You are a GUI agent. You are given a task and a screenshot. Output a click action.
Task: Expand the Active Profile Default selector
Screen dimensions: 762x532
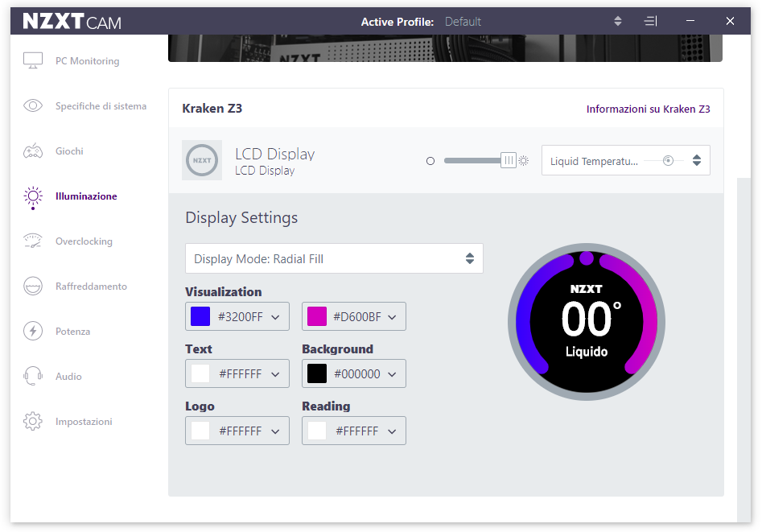(x=618, y=21)
